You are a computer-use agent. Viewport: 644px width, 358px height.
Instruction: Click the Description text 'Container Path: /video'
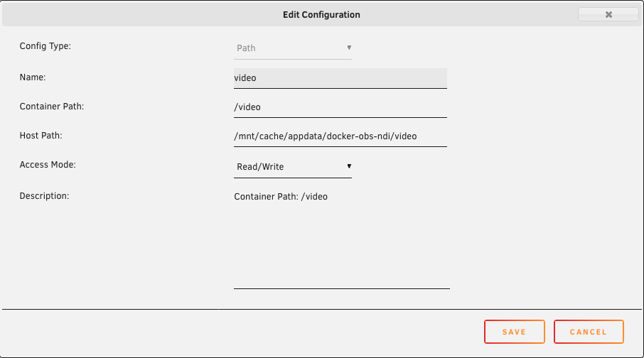[281, 196]
